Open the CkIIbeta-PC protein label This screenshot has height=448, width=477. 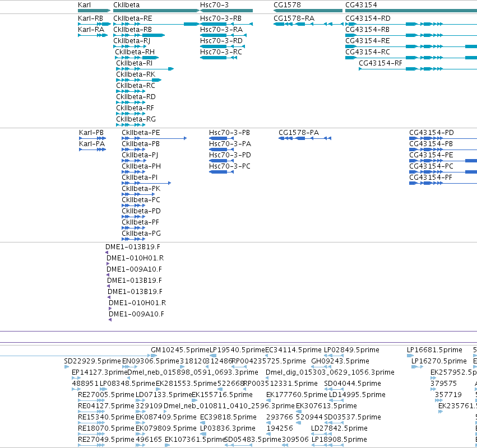pyautogui.click(x=141, y=200)
